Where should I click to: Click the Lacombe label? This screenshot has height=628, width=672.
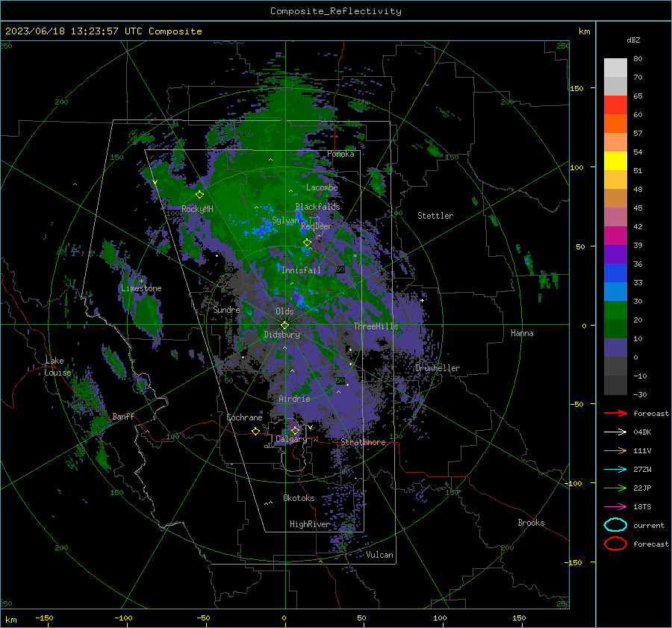[x=322, y=187]
